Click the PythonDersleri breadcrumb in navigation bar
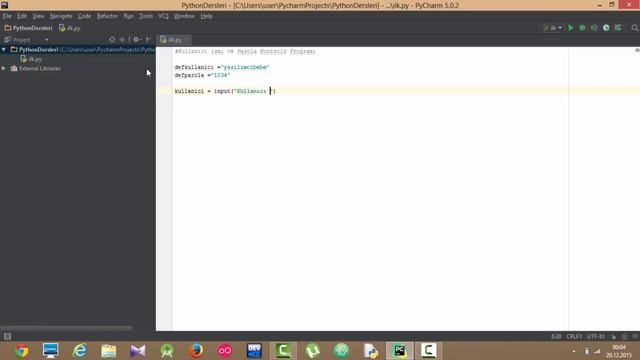The width and height of the screenshot is (640, 360). 29,28
